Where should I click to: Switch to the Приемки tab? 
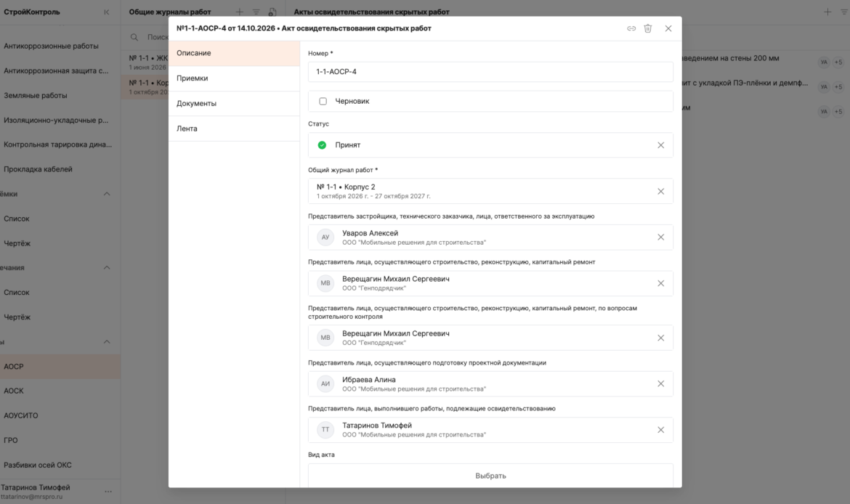tap(234, 78)
